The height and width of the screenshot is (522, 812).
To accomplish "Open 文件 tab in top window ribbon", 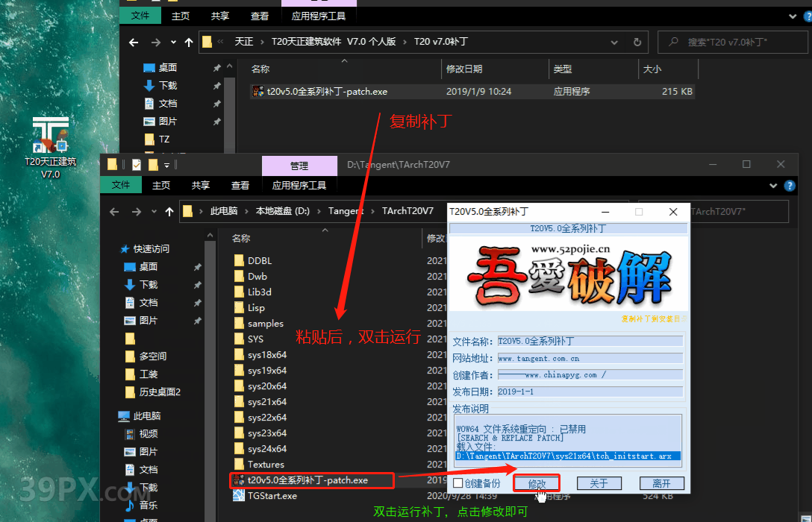I will 140,16.
